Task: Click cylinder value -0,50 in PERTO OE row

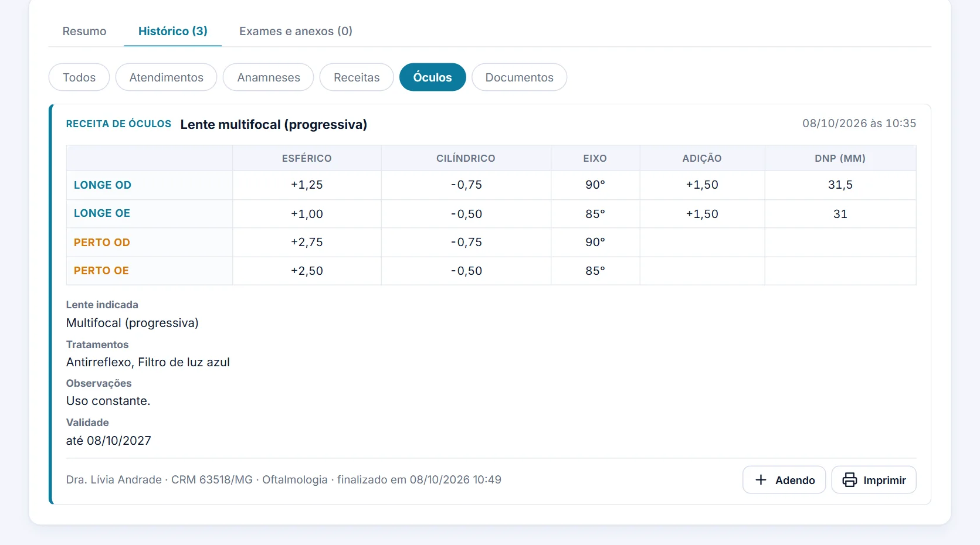Action: (x=466, y=271)
